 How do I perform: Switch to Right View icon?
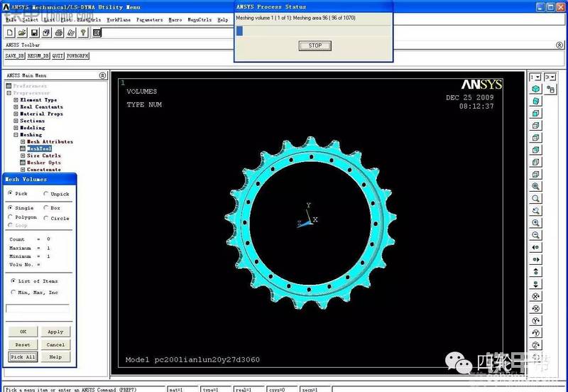coord(536,126)
